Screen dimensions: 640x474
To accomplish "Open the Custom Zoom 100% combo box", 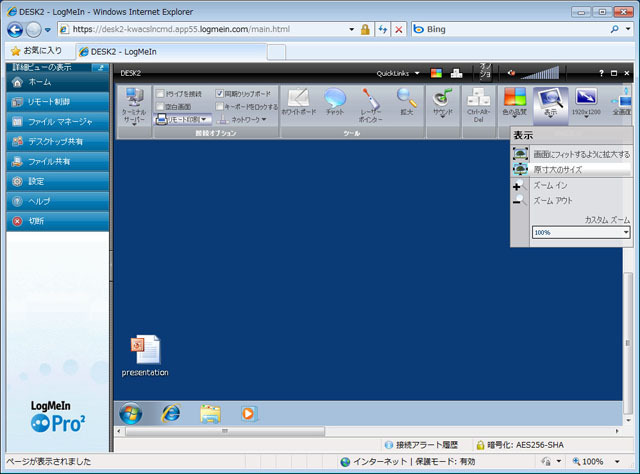I will pos(581,232).
